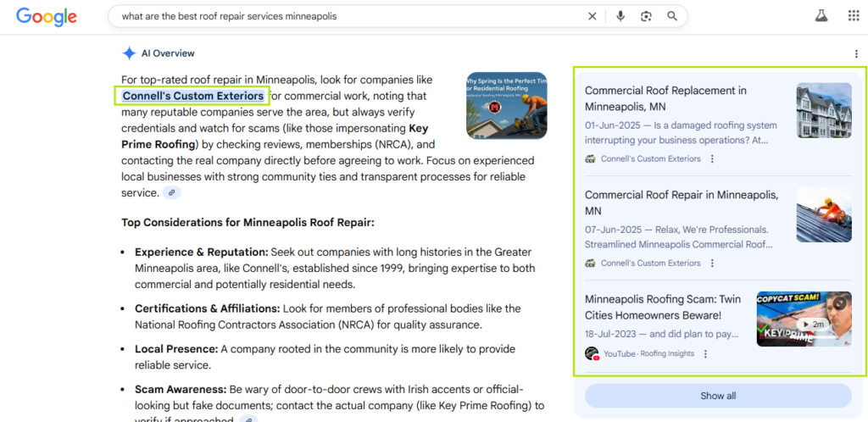
Task: Open 'Commercial Roof Repair in Minneapolis, MN'
Action: (x=682, y=203)
